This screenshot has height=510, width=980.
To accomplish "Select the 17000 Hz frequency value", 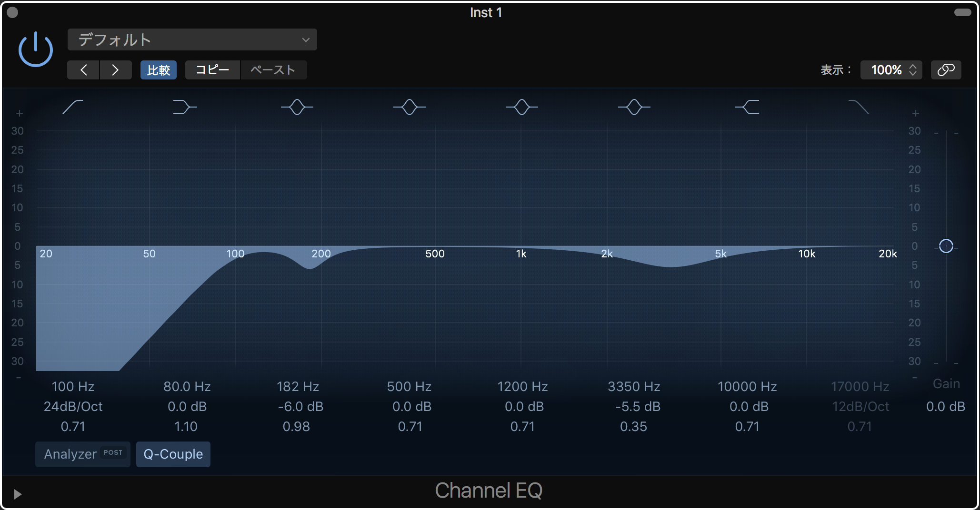I will (x=860, y=386).
